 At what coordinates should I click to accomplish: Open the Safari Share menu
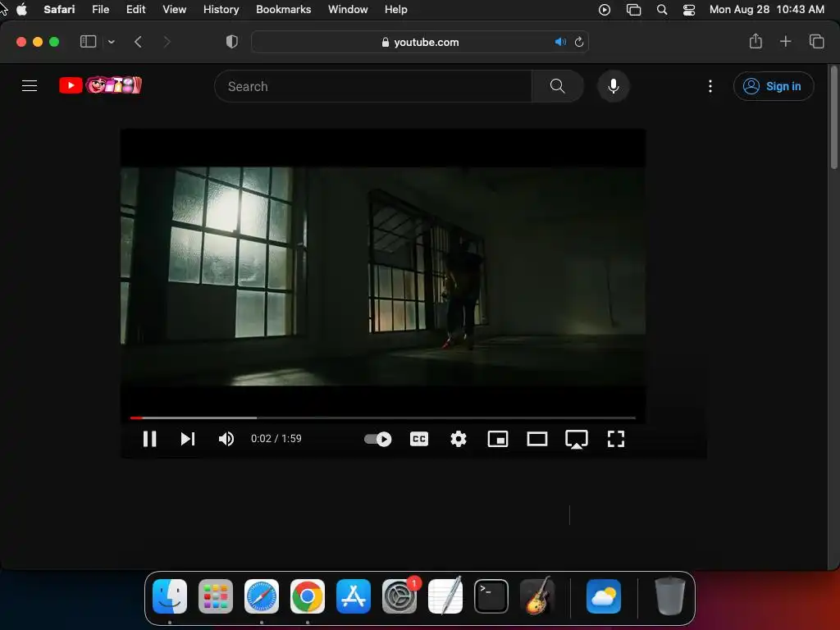(x=756, y=41)
